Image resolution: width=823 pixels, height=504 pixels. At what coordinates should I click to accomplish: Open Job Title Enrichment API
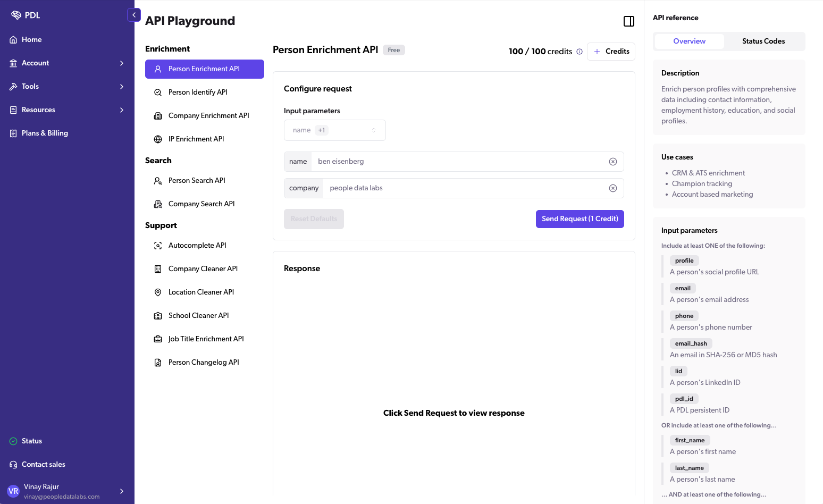tap(205, 339)
